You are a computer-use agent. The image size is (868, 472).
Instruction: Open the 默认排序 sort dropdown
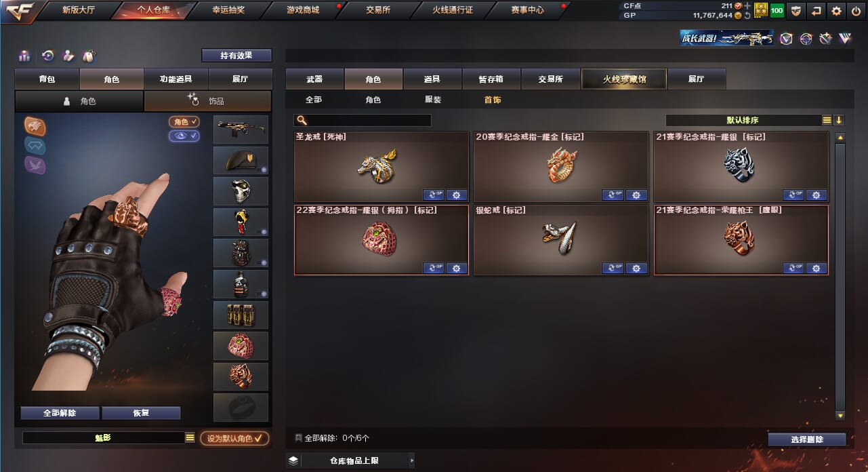click(743, 120)
